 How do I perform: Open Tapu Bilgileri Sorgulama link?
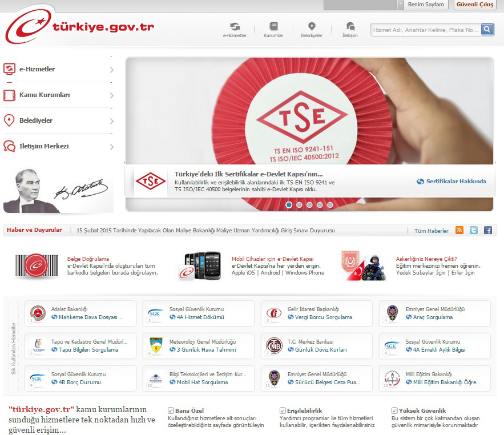85,350
